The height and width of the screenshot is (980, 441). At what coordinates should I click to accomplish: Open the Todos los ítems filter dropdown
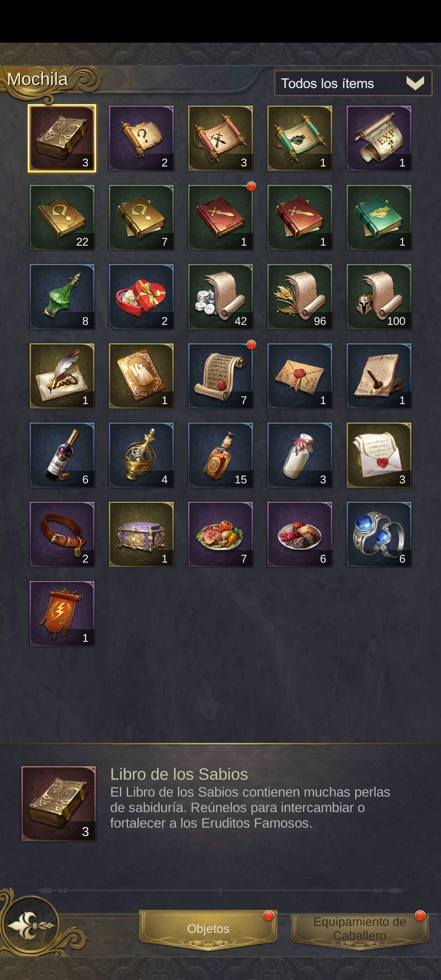click(353, 83)
